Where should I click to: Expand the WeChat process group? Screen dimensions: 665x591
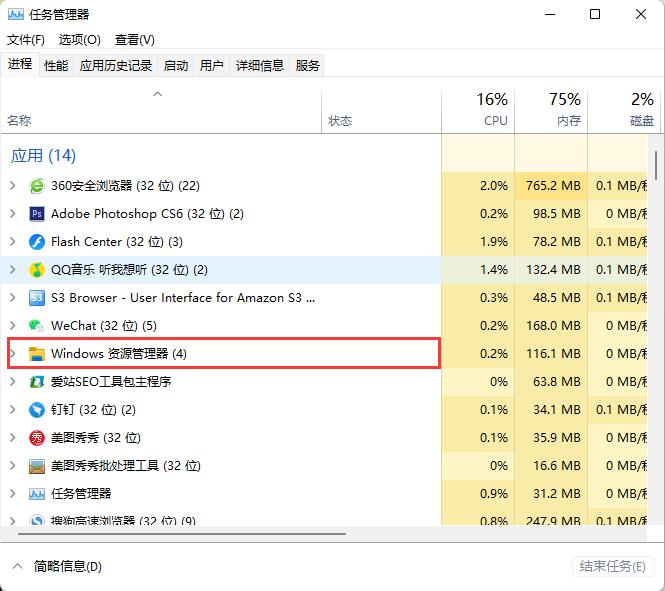pyautogui.click(x=13, y=326)
